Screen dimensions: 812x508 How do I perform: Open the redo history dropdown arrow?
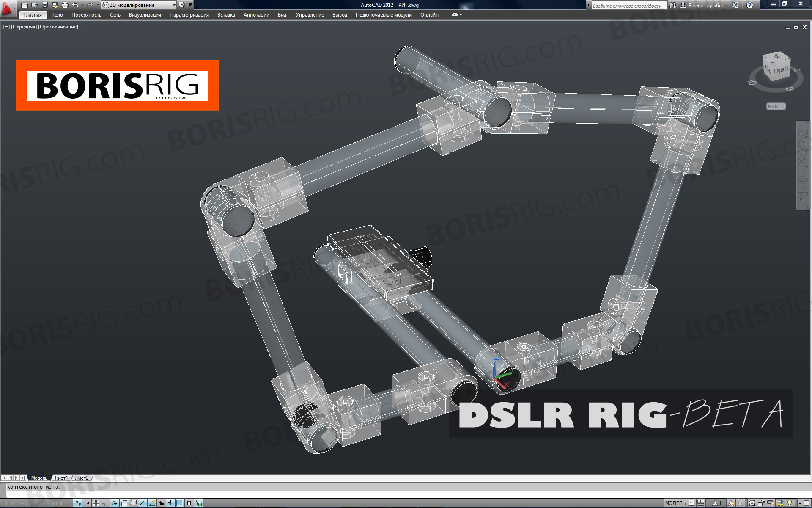pyautogui.click(x=98, y=5)
